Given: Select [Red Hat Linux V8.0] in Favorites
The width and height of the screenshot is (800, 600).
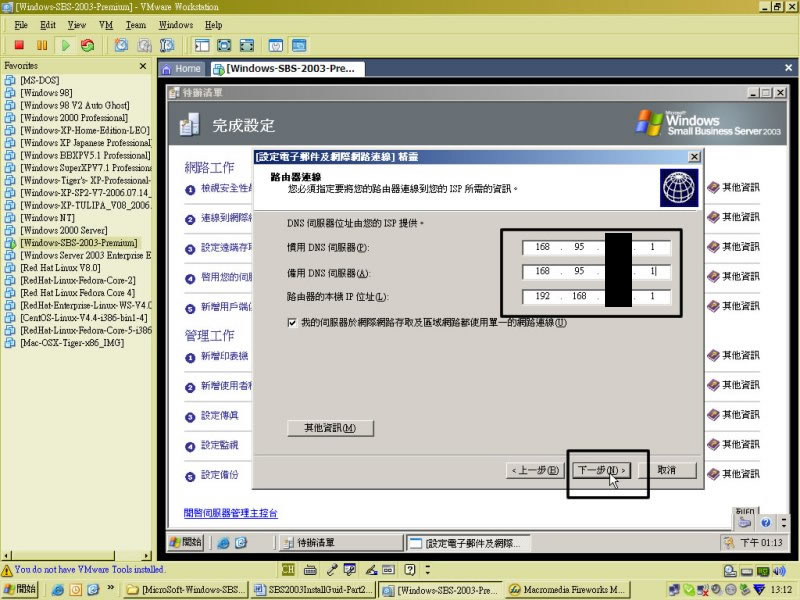Looking at the screenshot, I should tap(60, 268).
